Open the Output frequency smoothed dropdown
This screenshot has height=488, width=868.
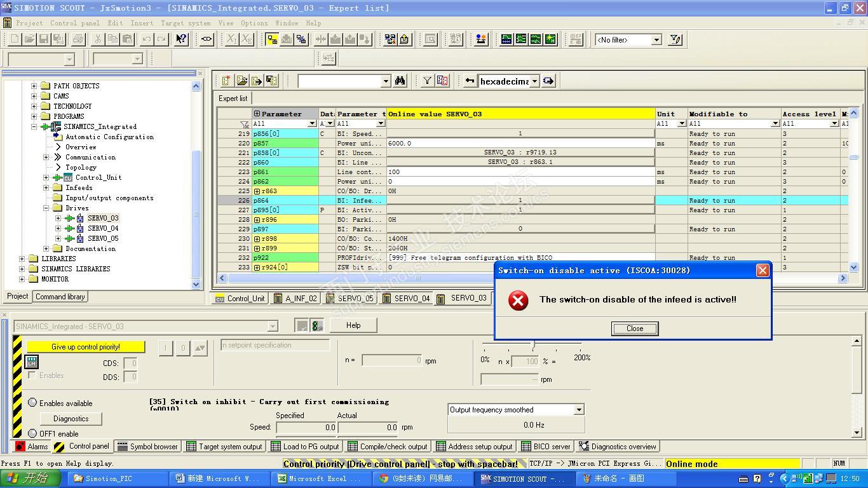578,410
